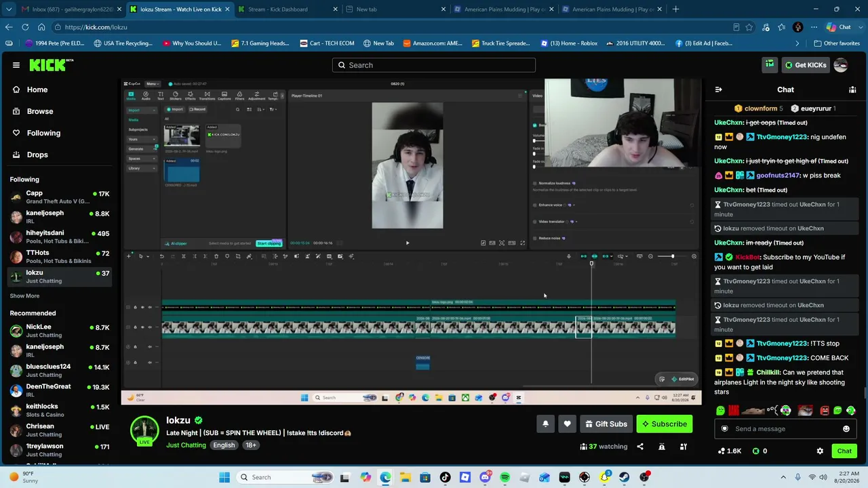Refresh the page with reload icon
868x488 pixels.
[x=25, y=27]
